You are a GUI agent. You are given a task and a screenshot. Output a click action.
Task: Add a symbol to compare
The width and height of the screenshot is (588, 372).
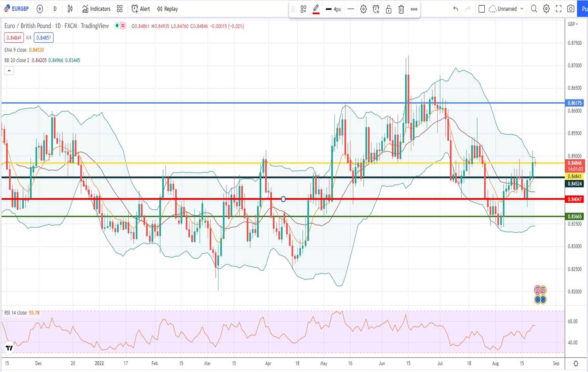pyautogui.click(x=40, y=9)
